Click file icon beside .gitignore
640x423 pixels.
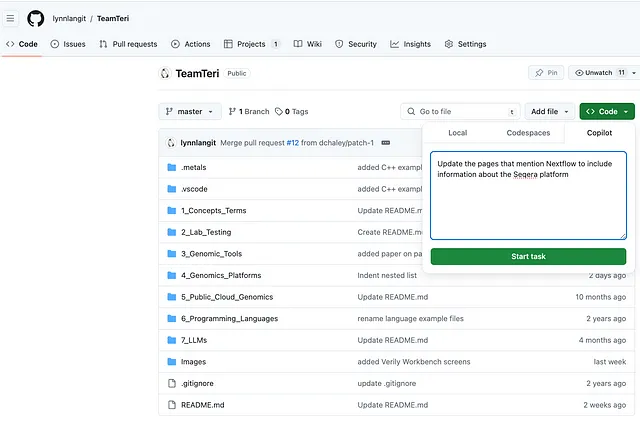tap(172, 383)
